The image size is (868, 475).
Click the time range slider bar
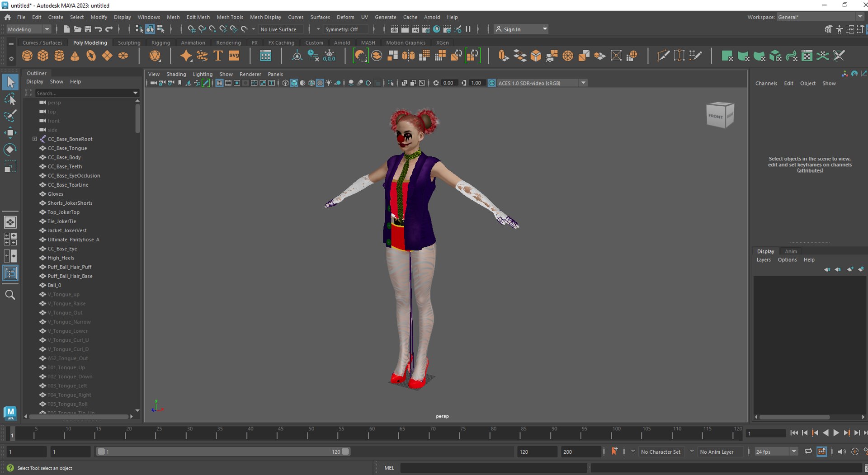223,451
